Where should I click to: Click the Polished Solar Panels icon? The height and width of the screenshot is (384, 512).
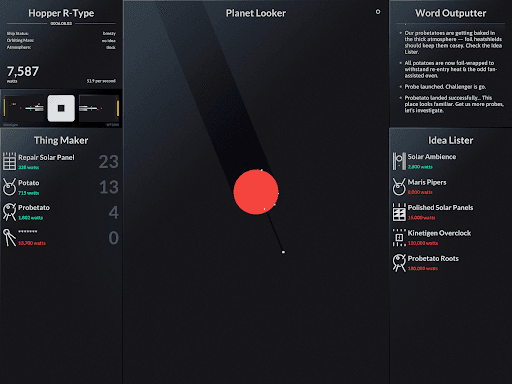399,212
